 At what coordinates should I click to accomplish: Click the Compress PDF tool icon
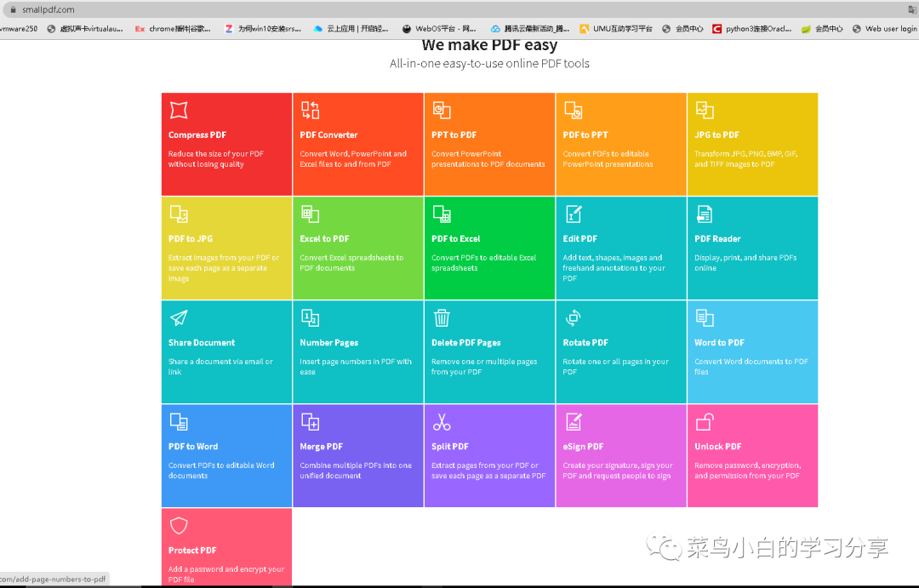coord(179,111)
